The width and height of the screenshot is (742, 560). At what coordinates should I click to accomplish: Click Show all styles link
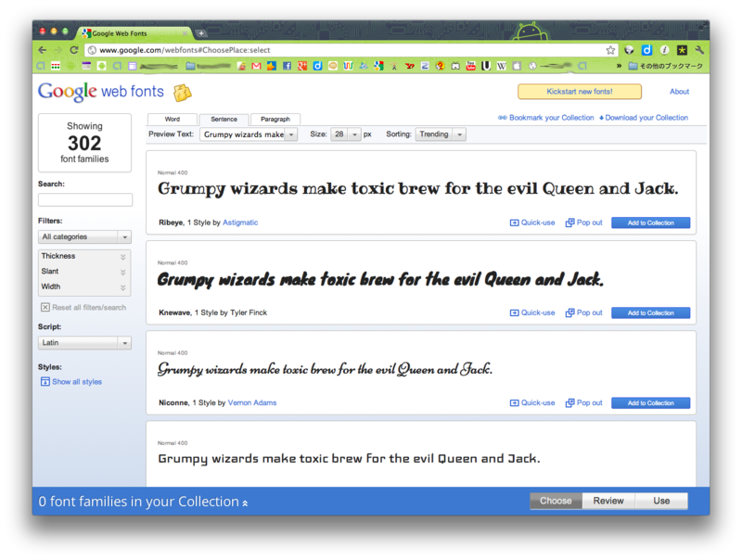coord(77,382)
